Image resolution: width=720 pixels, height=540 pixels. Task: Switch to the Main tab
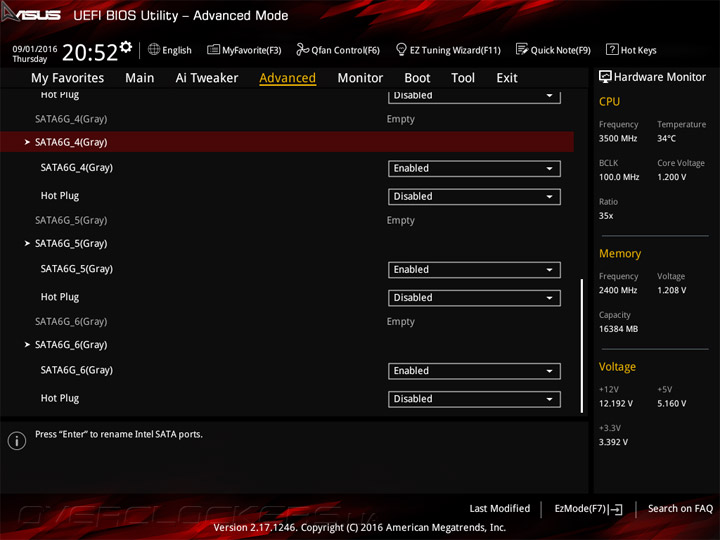[x=140, y=78]
